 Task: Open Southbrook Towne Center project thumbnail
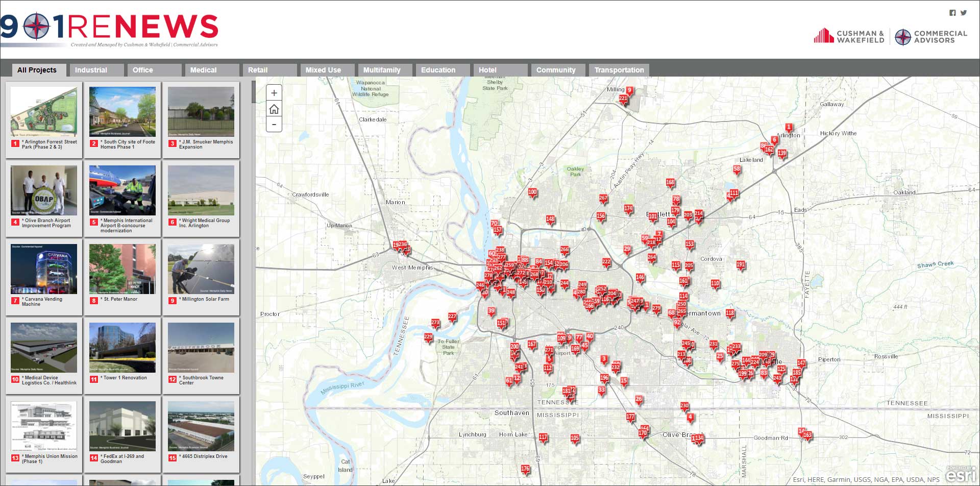pos(201,348)
